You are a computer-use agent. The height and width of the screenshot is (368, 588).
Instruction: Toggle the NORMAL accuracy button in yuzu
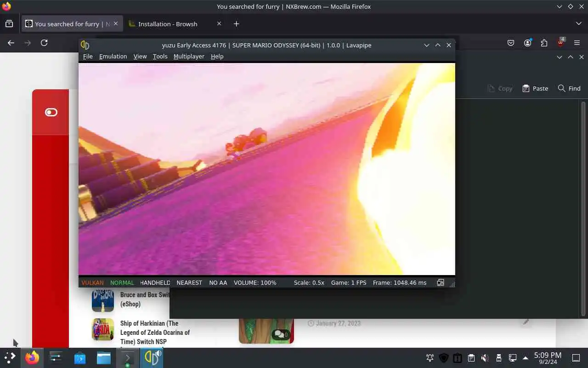[122, 282]
